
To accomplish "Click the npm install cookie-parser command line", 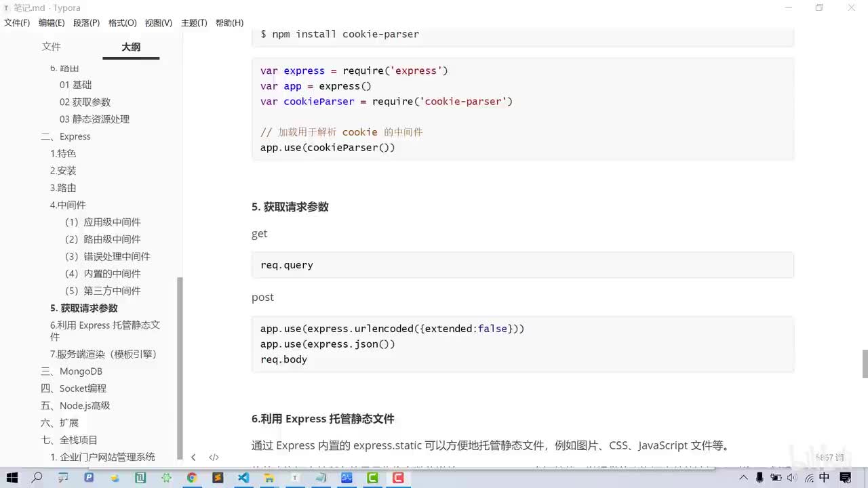I will (340, 34).
